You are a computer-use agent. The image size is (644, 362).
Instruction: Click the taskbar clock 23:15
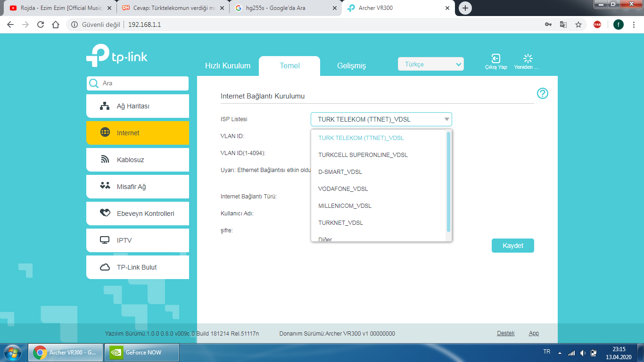(619, 353)
